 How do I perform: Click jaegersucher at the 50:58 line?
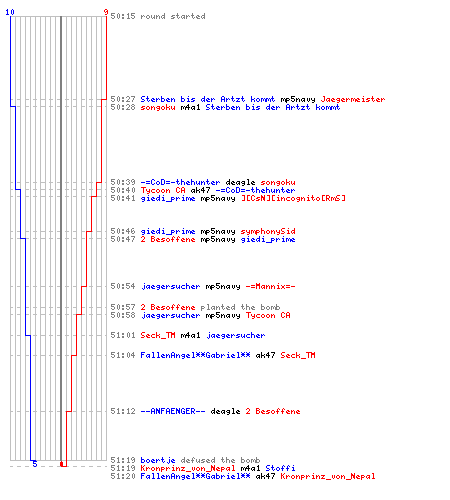[x=170, y=315]
